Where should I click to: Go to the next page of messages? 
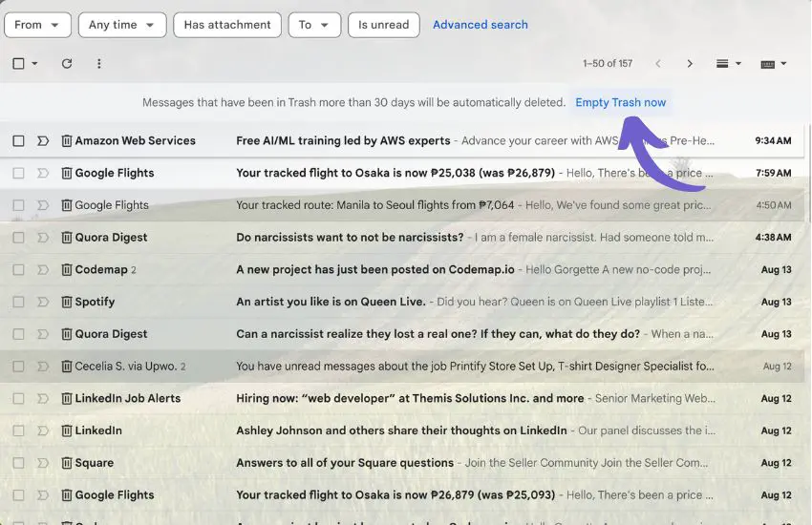point(690,64)
